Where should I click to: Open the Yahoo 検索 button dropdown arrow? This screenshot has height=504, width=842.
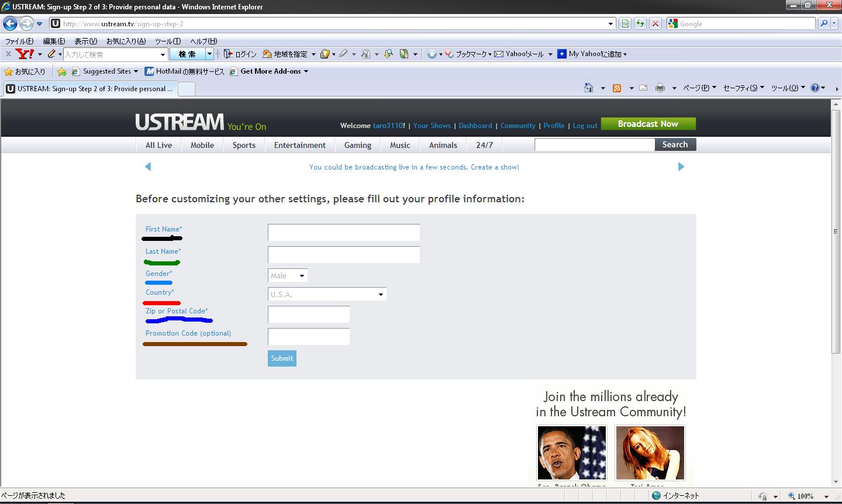[x=209, y=54]
